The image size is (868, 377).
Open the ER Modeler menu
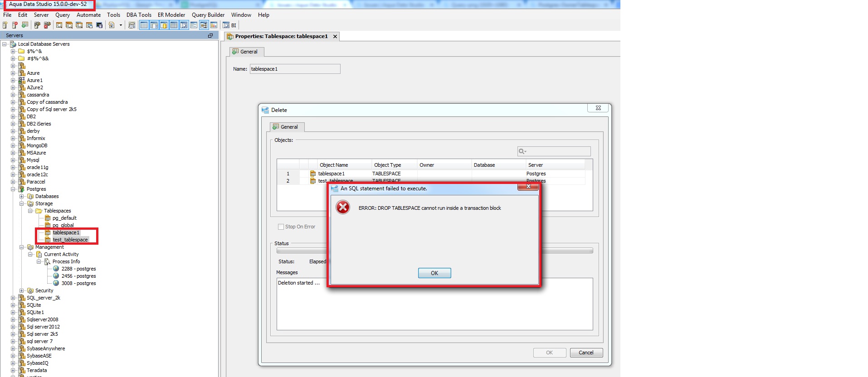tap(171, 15)
